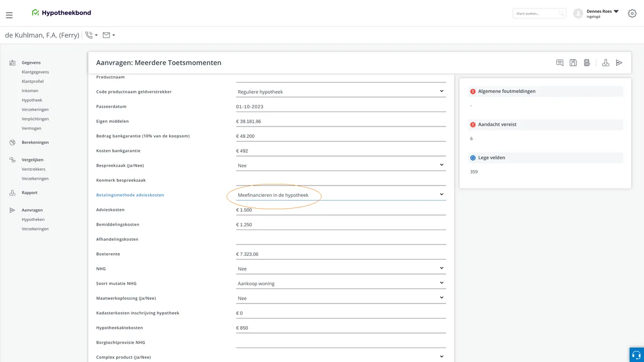Open the NHG dropdown

click(341, 269)
